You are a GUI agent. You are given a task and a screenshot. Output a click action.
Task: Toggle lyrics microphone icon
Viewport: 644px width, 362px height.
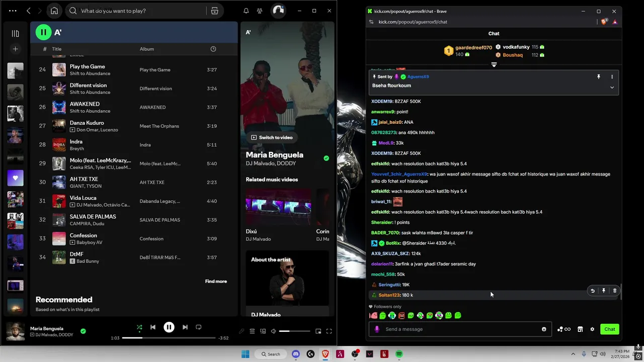point(242,331)
